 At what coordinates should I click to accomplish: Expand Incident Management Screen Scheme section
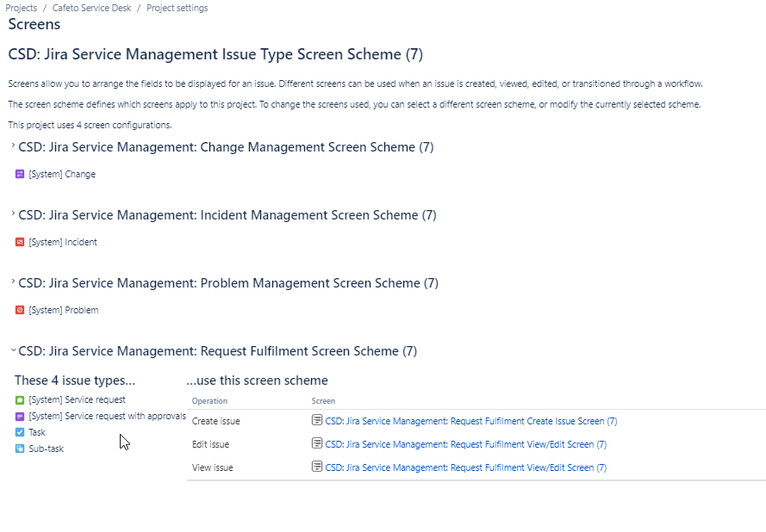(13, 213)
